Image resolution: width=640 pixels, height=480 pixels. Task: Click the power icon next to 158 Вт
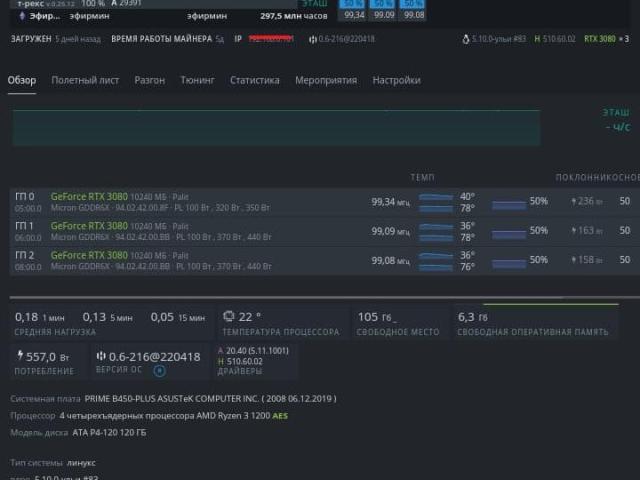573,259
